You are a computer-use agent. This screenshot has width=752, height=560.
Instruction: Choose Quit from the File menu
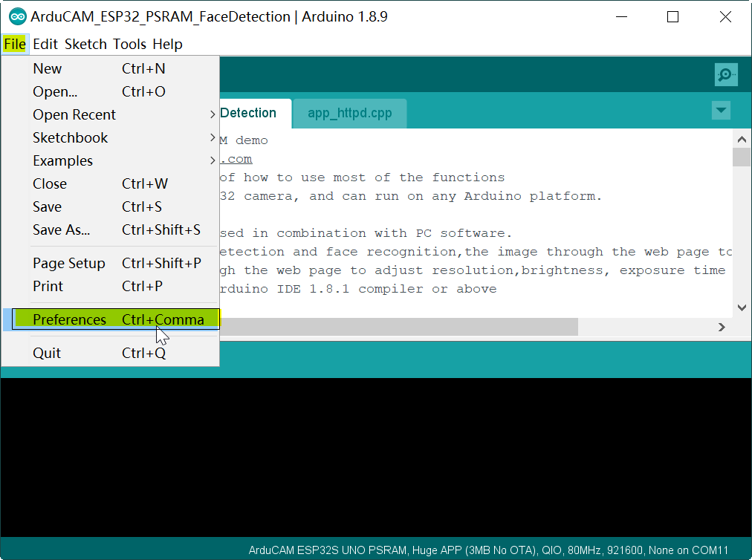110,354
